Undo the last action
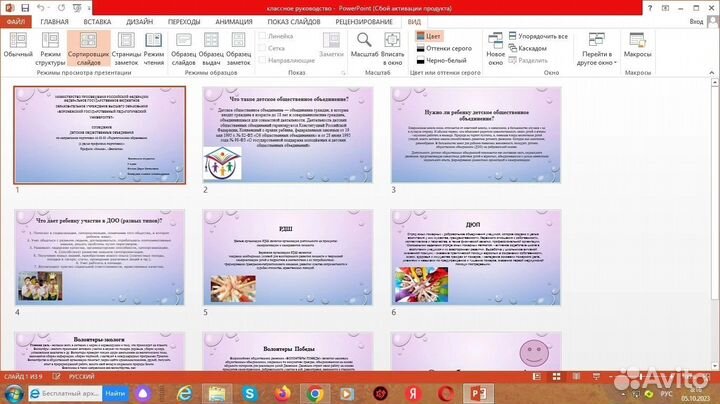 pos(40,8)
